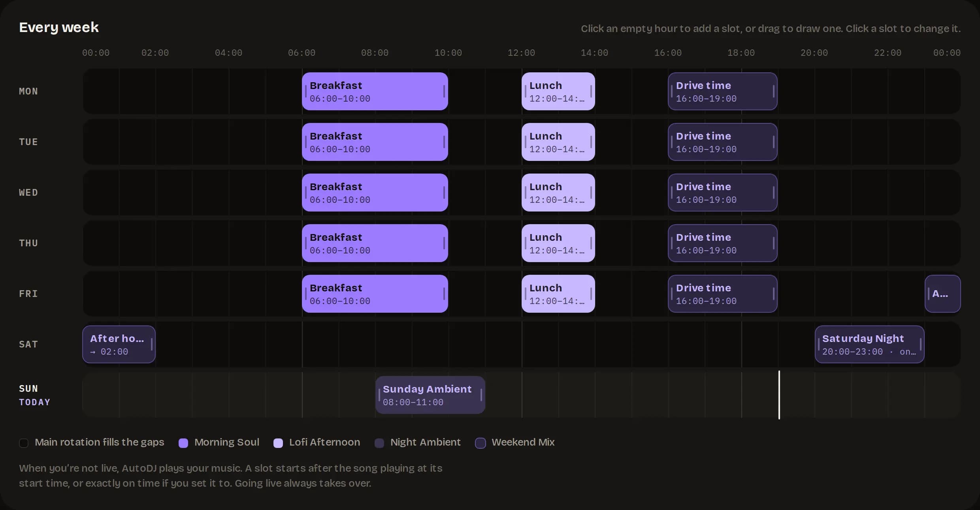Open Friday's Drive time slot
Viewport: 980px width, 510px height.
point(722,294)
